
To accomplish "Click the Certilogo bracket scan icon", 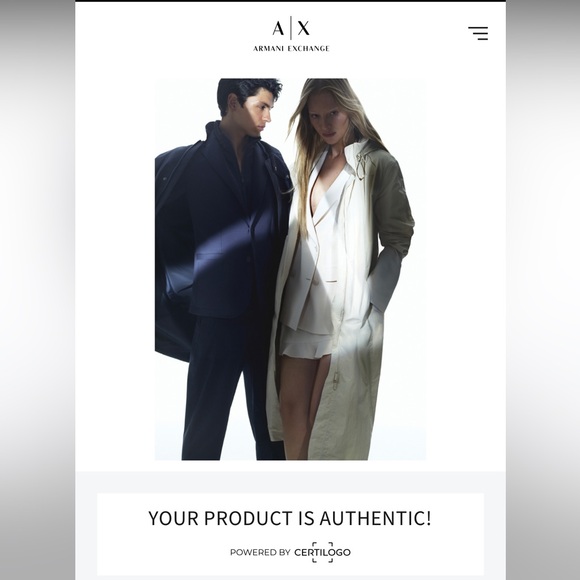I will pos(322,552).
